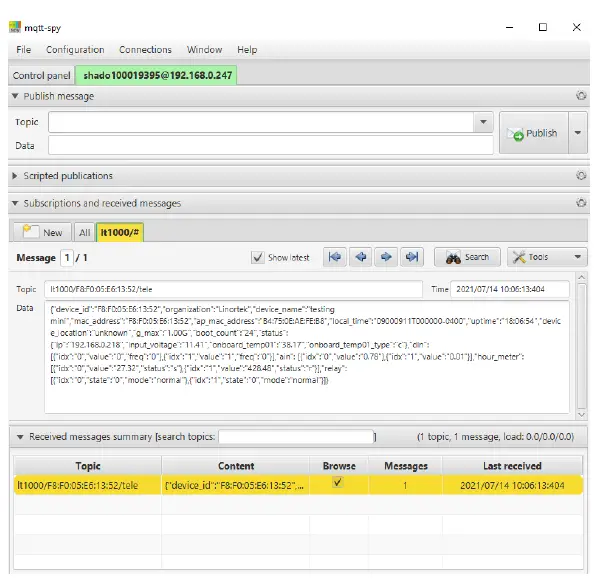The image size is (603, 579).
Task: Collapse the Received messages summary section
Action: pos(20,437)
